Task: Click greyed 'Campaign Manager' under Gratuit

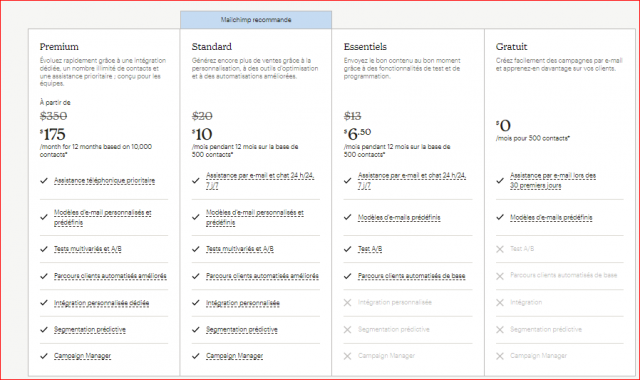Action: pos(538,356)
